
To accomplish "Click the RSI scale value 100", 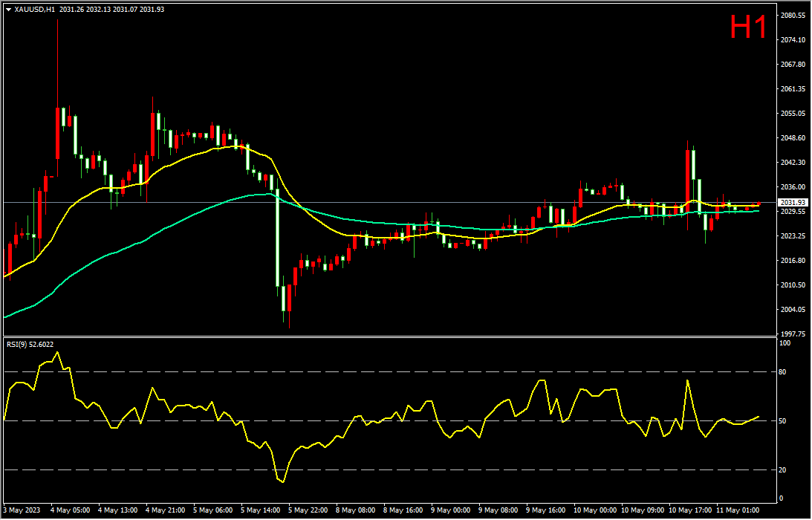I will 785,343.
